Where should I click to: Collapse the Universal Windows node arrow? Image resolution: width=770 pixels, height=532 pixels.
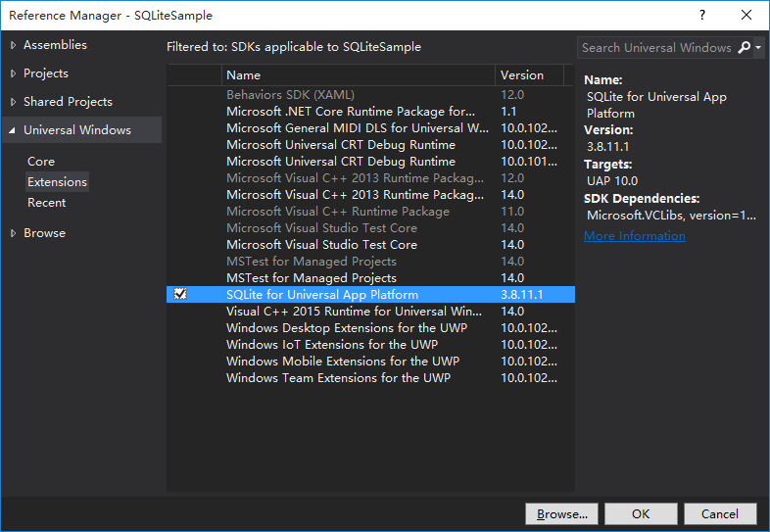pyautogui.click(x=13, y=130)
